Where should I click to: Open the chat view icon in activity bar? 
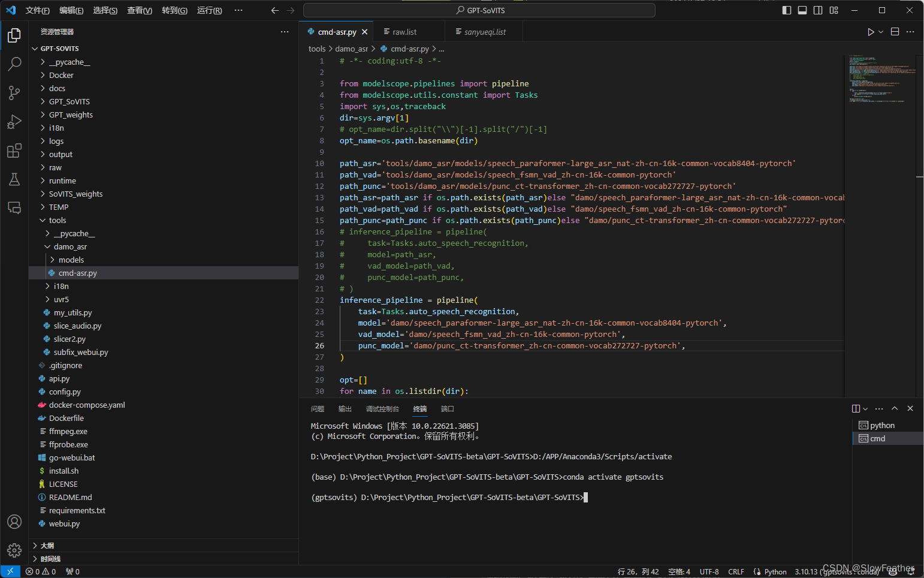(14, 208)
